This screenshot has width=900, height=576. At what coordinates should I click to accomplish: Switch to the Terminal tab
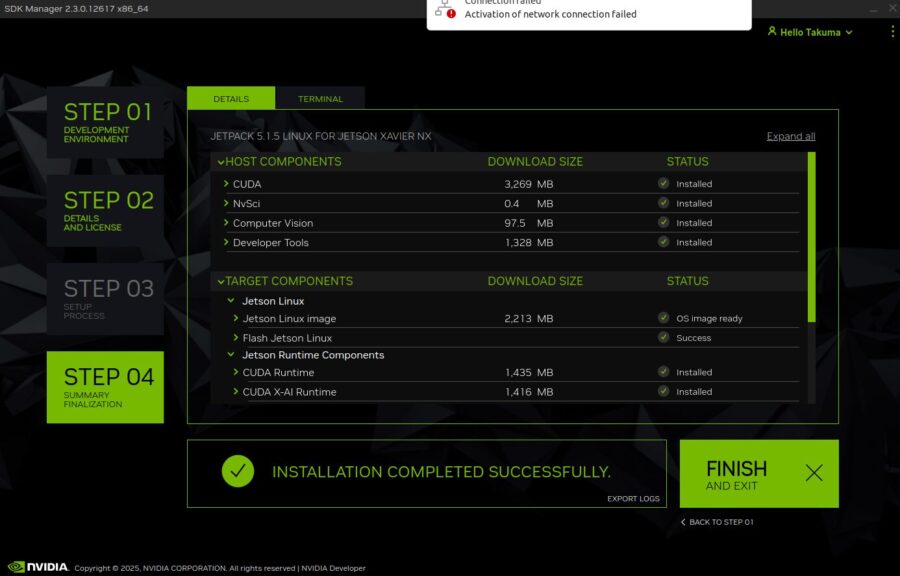[x=320, y=98]
